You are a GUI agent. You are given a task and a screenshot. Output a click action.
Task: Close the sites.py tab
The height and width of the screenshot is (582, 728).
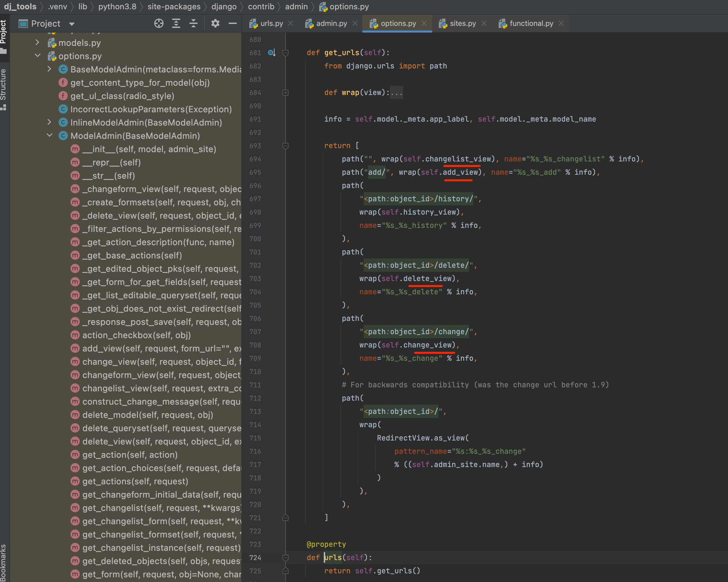pyautogui.click(x=484, y=23)
